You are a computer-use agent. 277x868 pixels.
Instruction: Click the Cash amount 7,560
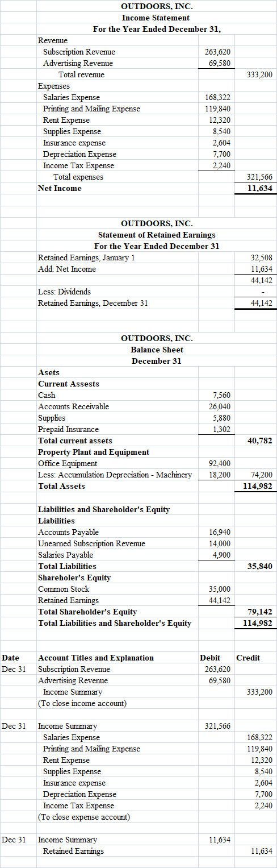[x=221, y=395]
